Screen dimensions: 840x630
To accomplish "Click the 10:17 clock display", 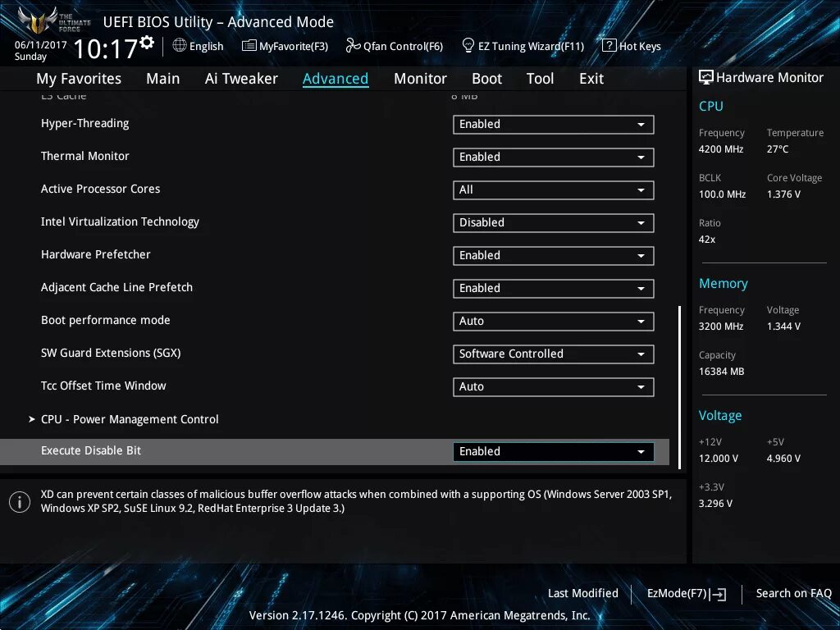I will point(106,48).
